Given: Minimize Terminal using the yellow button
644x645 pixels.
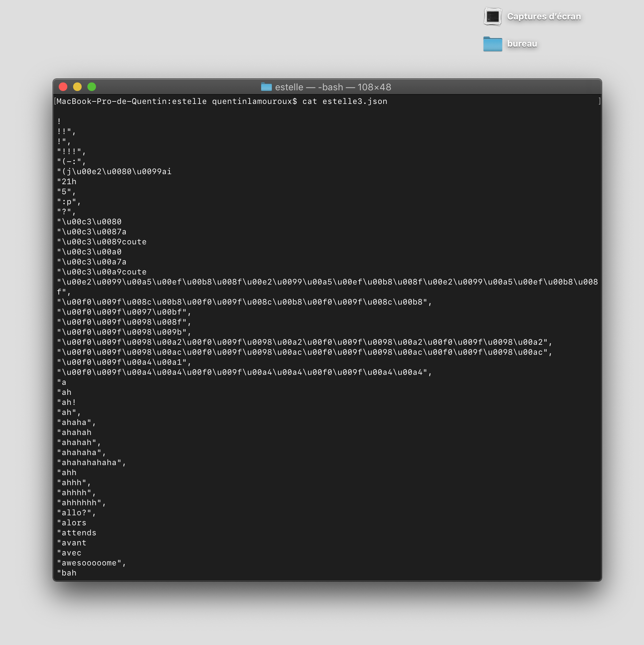Looking at the screenshot, I should point(77,87).
